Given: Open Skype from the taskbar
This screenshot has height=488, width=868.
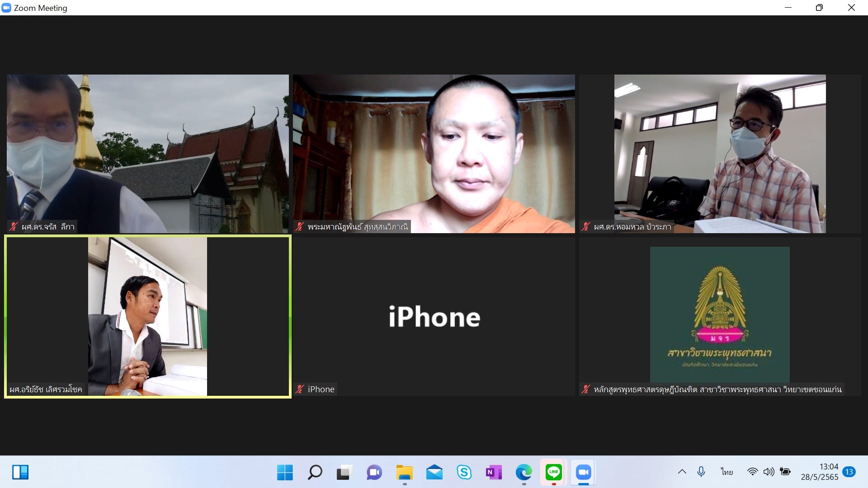Looking at the screenshot, I should tap(464, 473).
